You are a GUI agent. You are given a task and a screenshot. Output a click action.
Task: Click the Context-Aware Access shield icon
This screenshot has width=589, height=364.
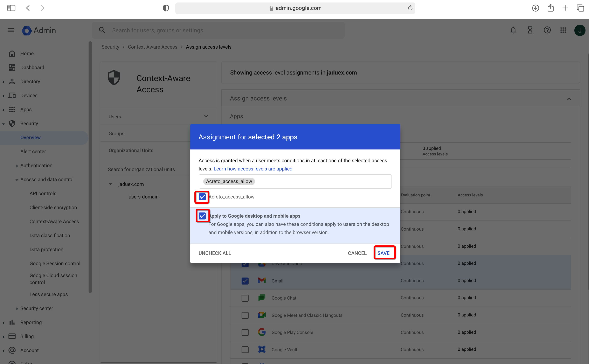(114, 78)
